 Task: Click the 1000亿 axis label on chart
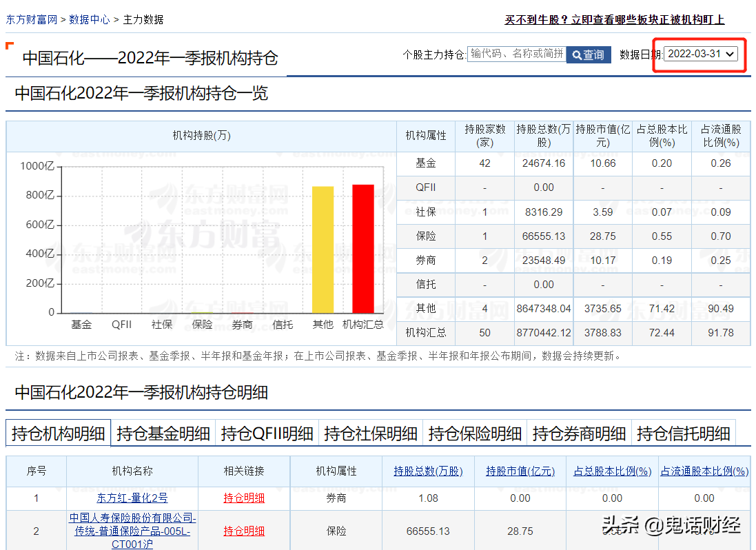pos(37,166)
